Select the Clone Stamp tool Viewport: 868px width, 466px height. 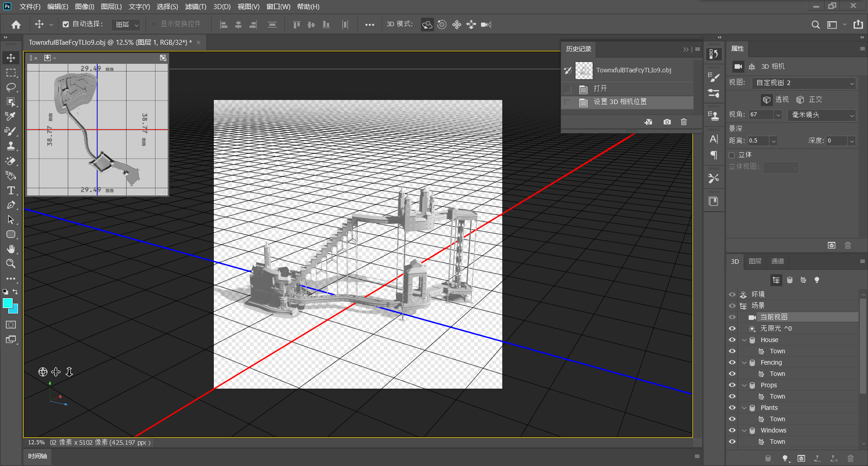tap(11, 146)
